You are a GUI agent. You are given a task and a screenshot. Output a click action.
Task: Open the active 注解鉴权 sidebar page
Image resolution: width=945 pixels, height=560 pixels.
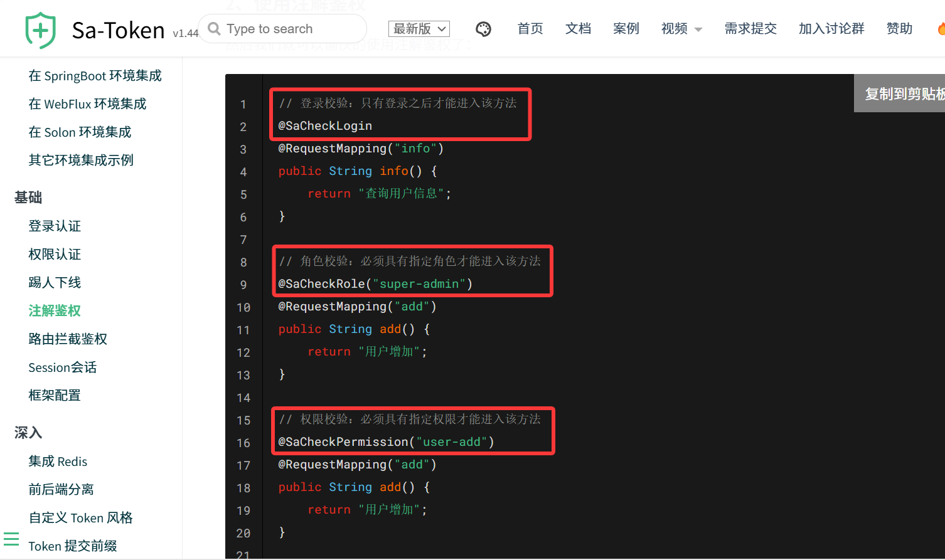click(x=55, y=311)
